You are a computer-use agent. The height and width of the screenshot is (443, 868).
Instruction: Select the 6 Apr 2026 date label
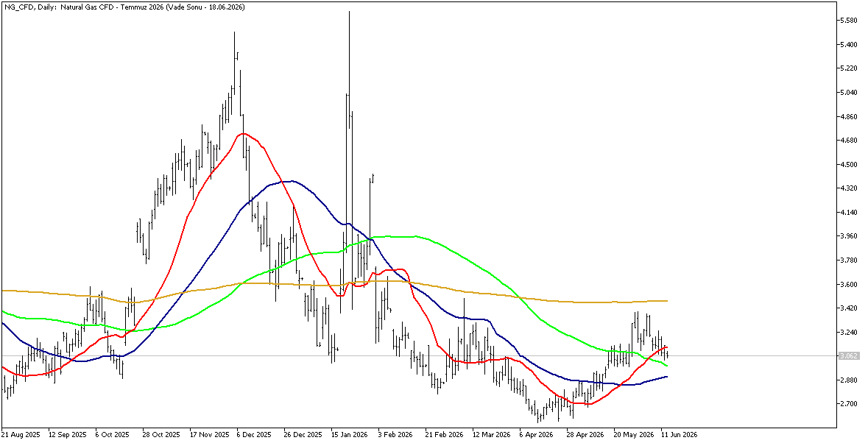pyautogui.click(x=537, y=435)
